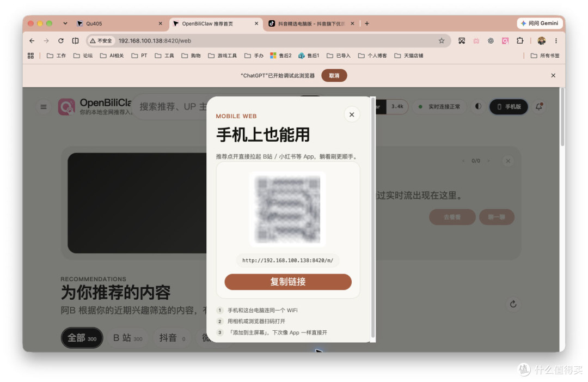Open the 售后1 bookmark

pos(309,56)
